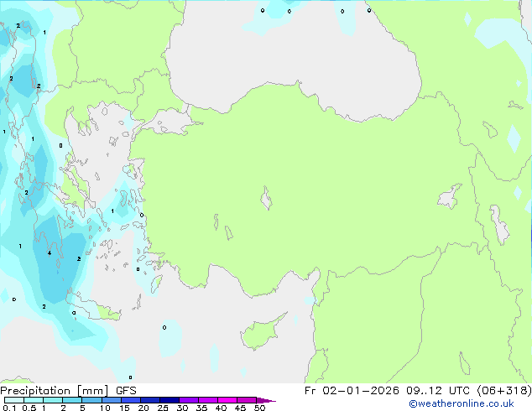Click the '50' legend label

260,408
